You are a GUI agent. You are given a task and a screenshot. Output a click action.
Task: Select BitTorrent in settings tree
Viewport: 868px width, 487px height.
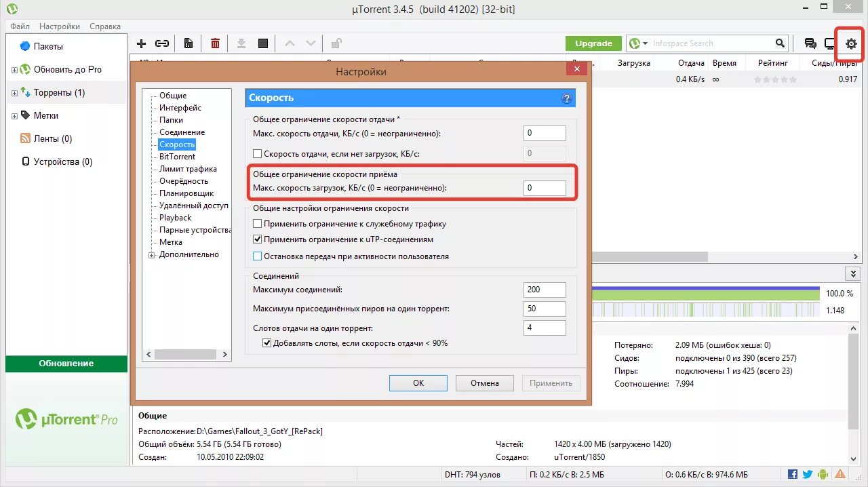pyautogui.click(x=177, y=157)
